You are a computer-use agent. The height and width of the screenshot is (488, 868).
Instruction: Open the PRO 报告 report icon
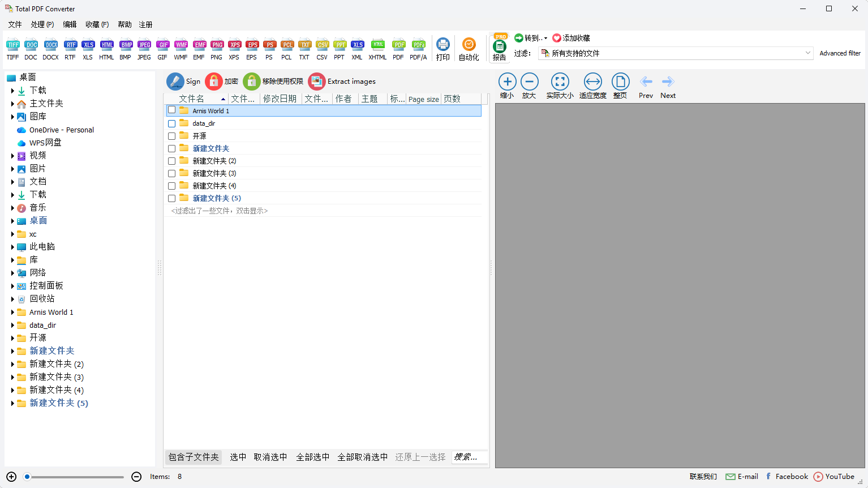coord(500,48)
